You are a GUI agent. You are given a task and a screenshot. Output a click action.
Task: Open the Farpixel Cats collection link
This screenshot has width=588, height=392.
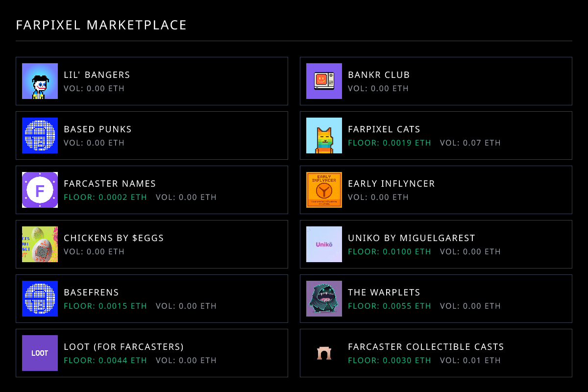pyautogui.click(x=384, y=129)
